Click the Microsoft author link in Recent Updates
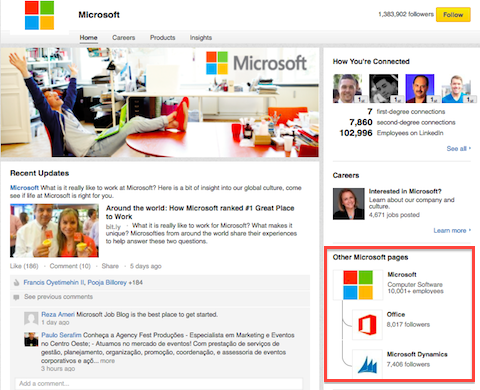The width and height of the screenshot is (480, 390). 24,188
